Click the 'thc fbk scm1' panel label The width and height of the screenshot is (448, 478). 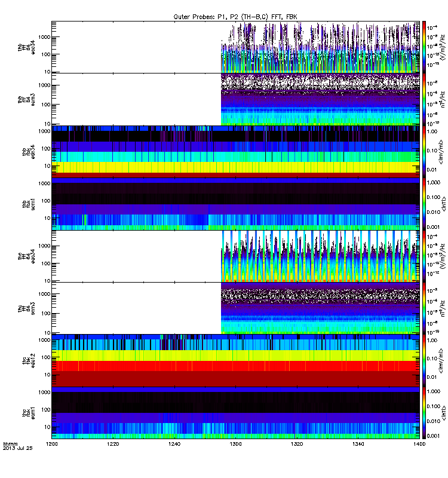point(29,413)
